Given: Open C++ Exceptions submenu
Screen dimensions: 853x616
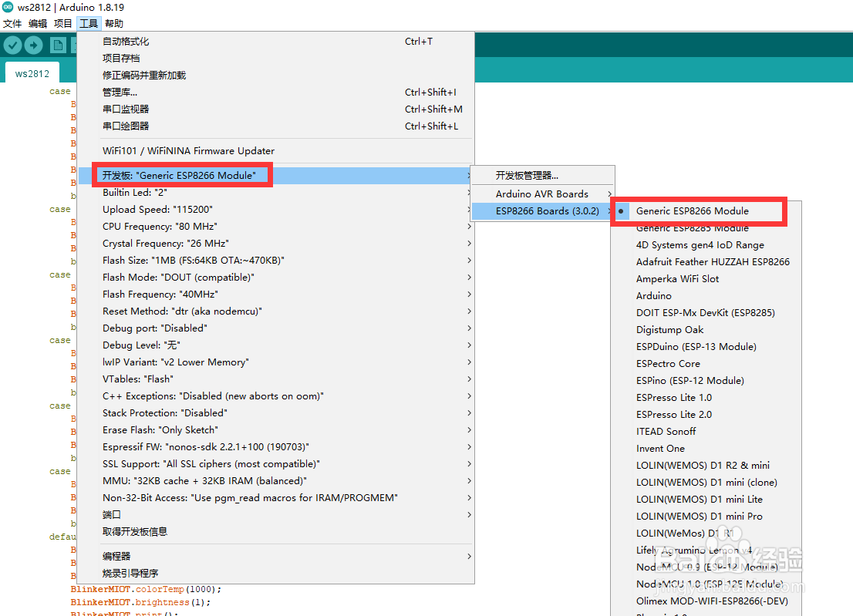Looking at the screenshot, I should (x=276, y=396).
